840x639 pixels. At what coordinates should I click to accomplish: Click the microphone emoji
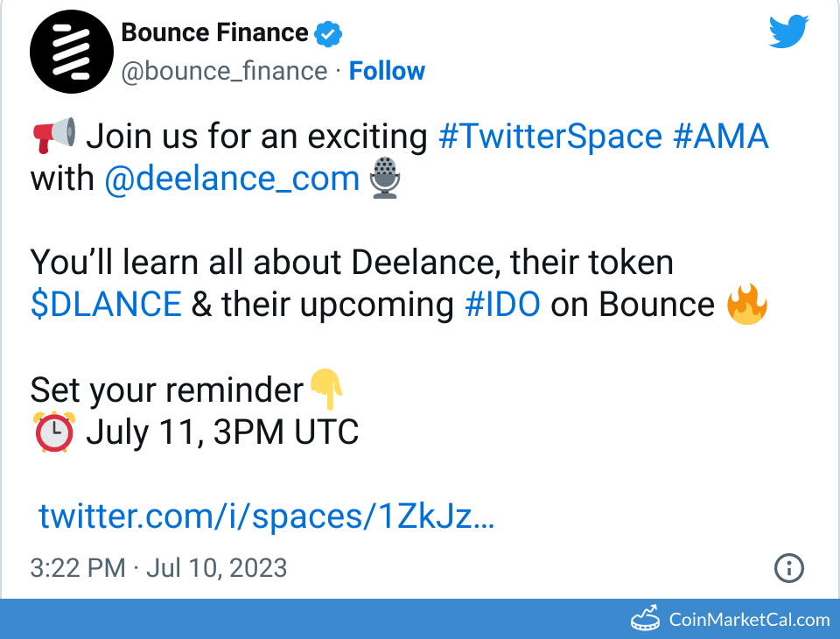pos(385,179)
